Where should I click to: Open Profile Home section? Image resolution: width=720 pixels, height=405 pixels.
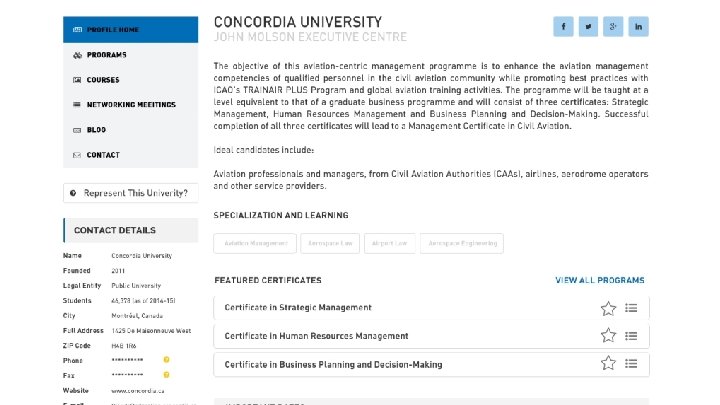coord(130,30)
